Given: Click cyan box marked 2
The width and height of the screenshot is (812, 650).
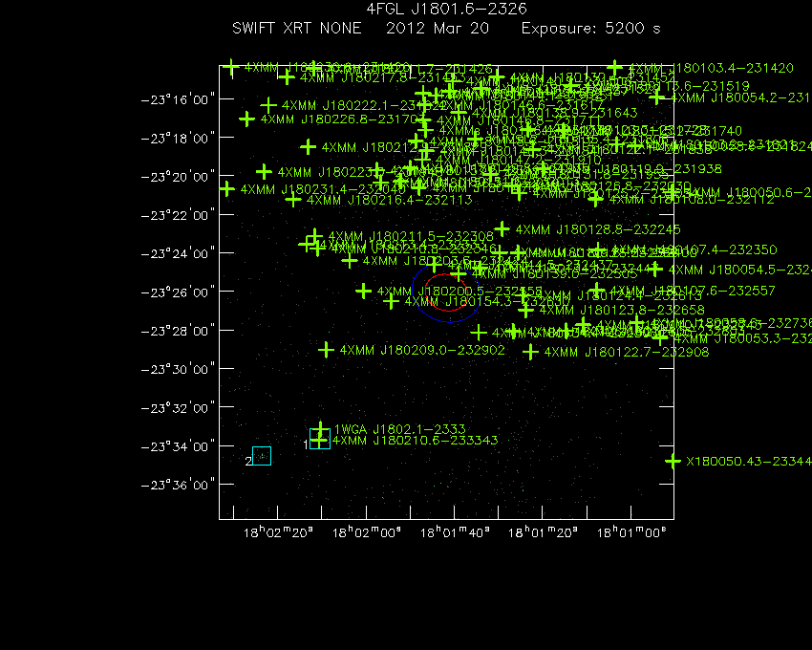Looking at the screenshot, I should coord(262,456).
